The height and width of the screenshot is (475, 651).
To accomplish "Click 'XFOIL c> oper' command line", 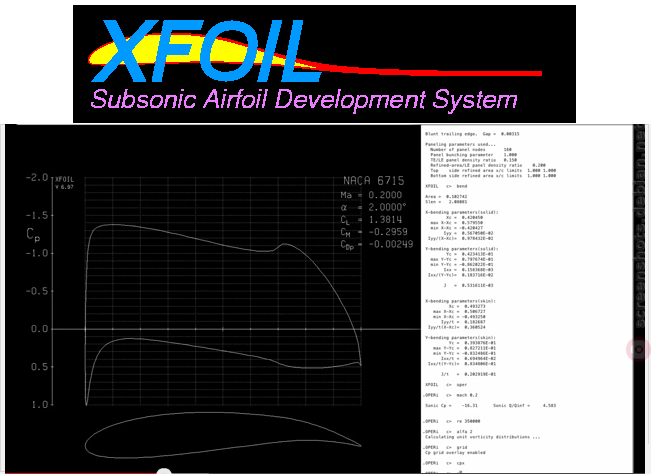I will pos(446,385).
